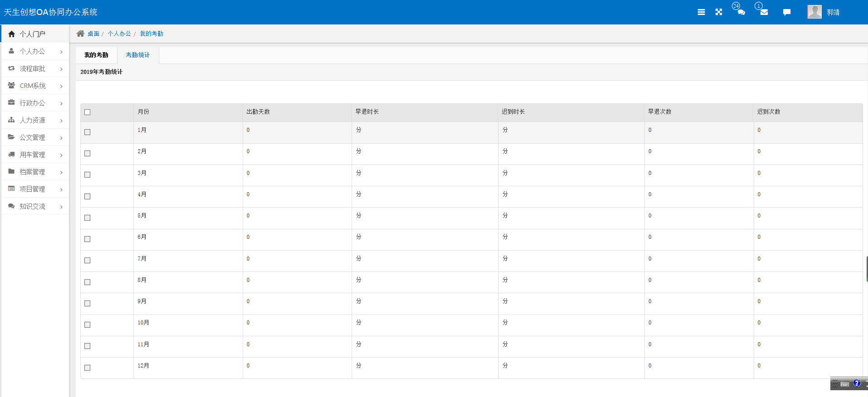Click the hamburger menu icon in header
This screenshot has width=868, height=397.
coord(701,12)
